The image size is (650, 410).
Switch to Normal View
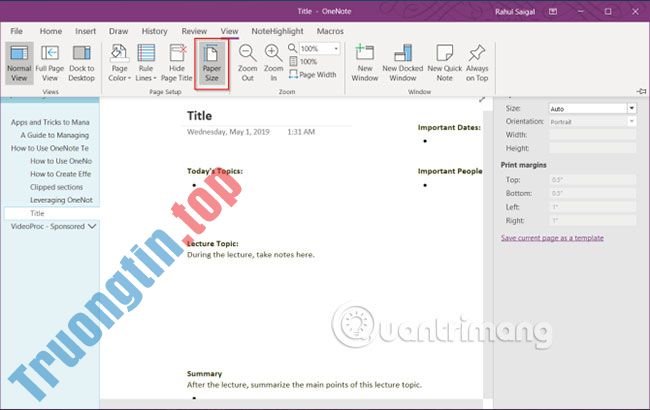(19, 63)
